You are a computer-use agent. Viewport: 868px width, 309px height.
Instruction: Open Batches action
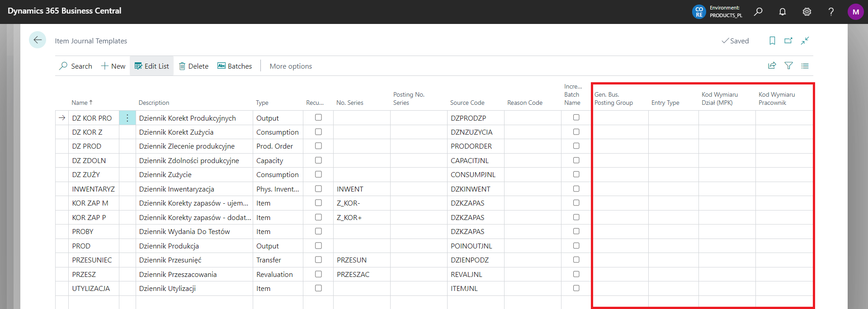(x=235, y=66)
